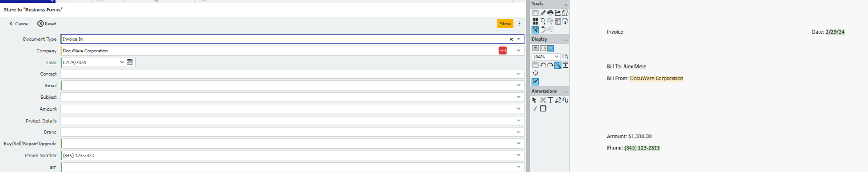The width and height of the screenshot is (868, 172).
Task: Click the zoom region magnifier icon beside 104%
Action: point(565,57)
